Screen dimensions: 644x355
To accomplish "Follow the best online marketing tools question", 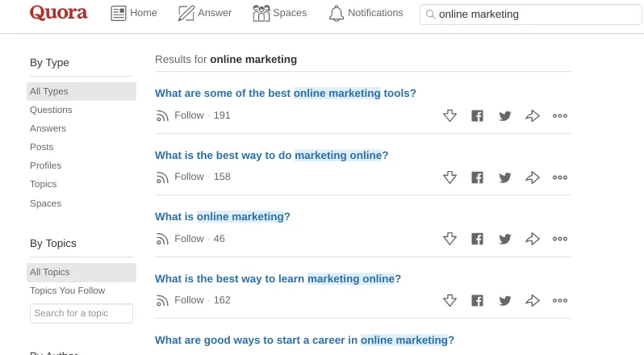I will pyautogui.click(x=181, y=115).
